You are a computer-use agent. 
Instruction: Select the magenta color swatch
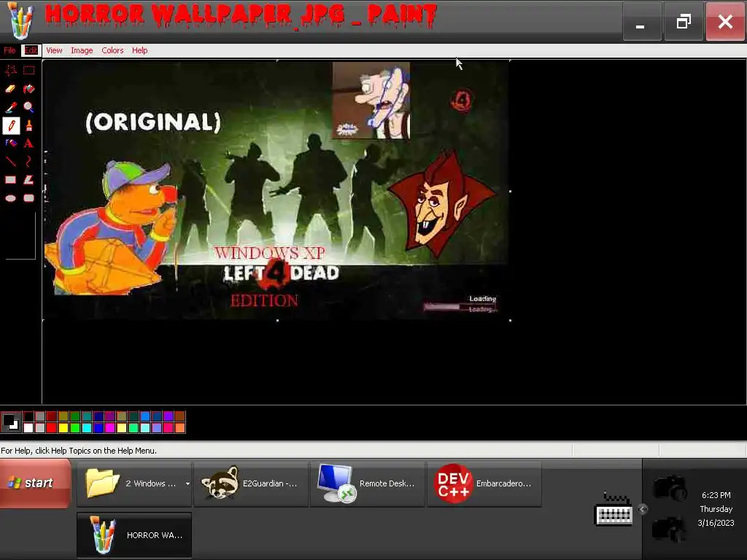(110, 427)
